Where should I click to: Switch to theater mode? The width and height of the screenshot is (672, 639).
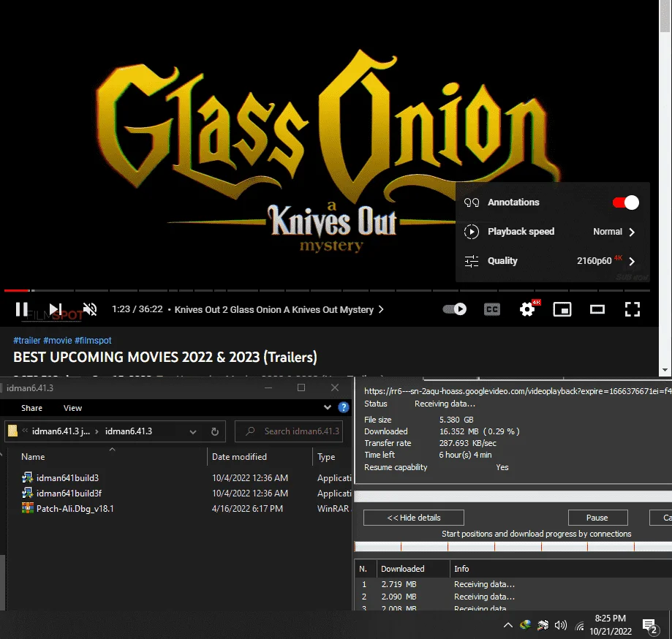click(x=597, y=309)
